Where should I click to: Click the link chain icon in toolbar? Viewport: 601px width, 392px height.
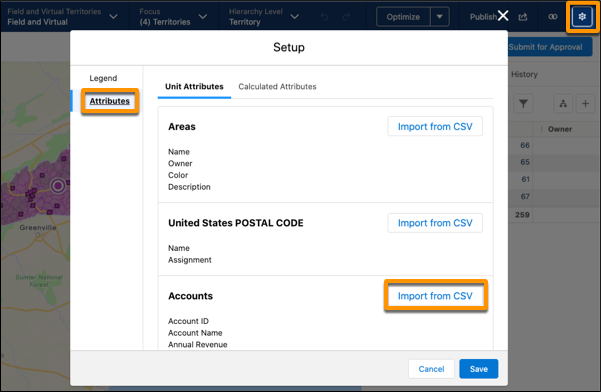552,17
